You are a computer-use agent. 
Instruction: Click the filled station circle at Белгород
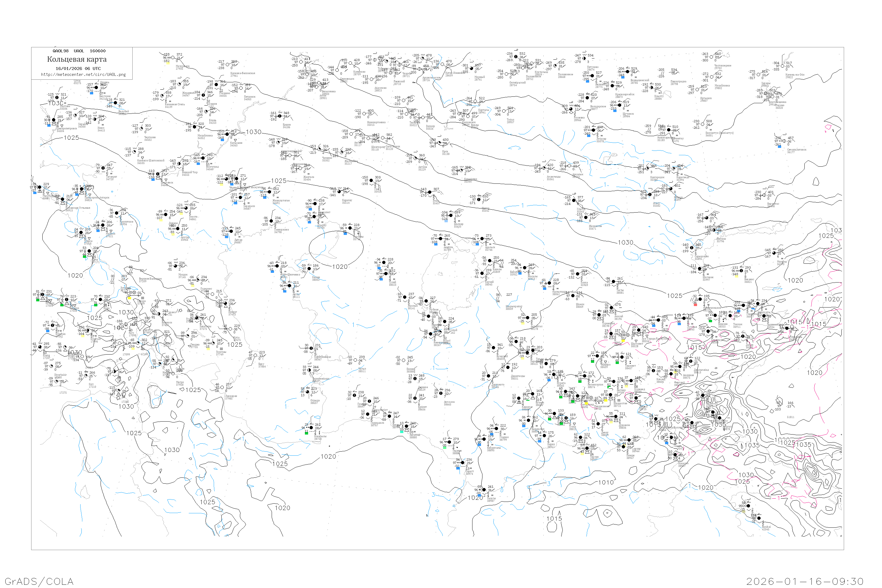(x=96, y=88)
